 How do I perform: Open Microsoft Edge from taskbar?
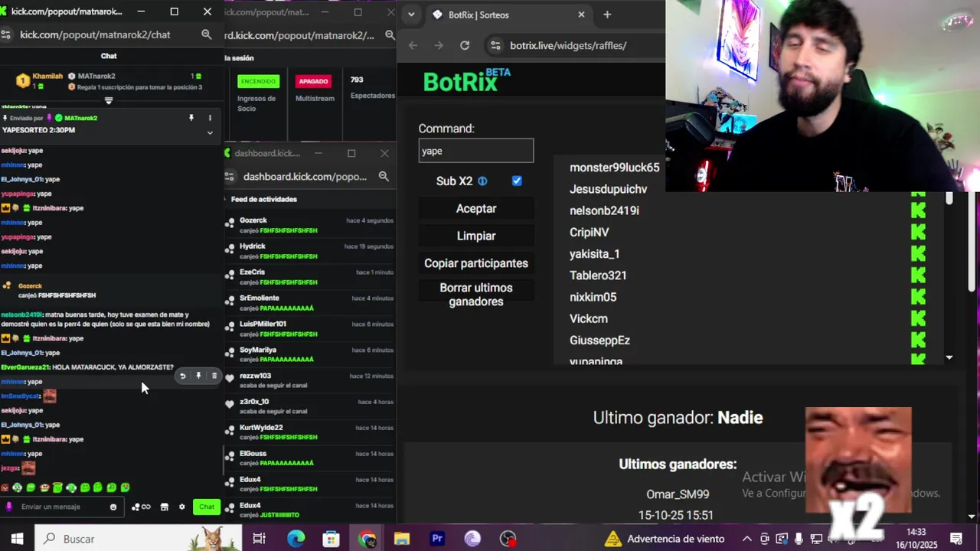(296, 539)
